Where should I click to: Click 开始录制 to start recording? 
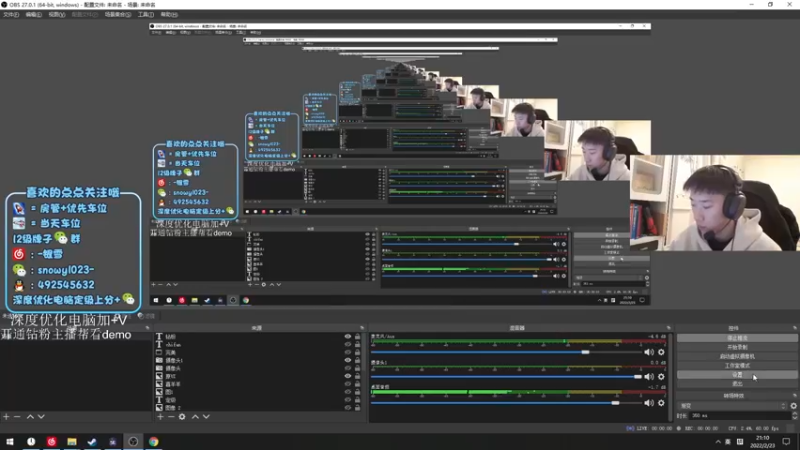[737, 347]
